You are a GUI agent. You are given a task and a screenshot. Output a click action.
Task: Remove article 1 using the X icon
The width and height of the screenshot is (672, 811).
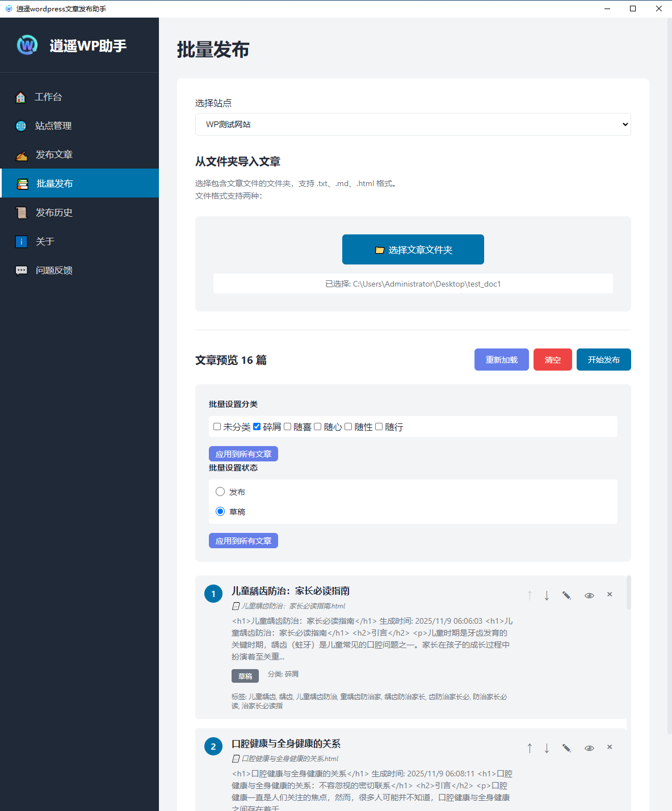pyautogui.click(x=610, y=595)
